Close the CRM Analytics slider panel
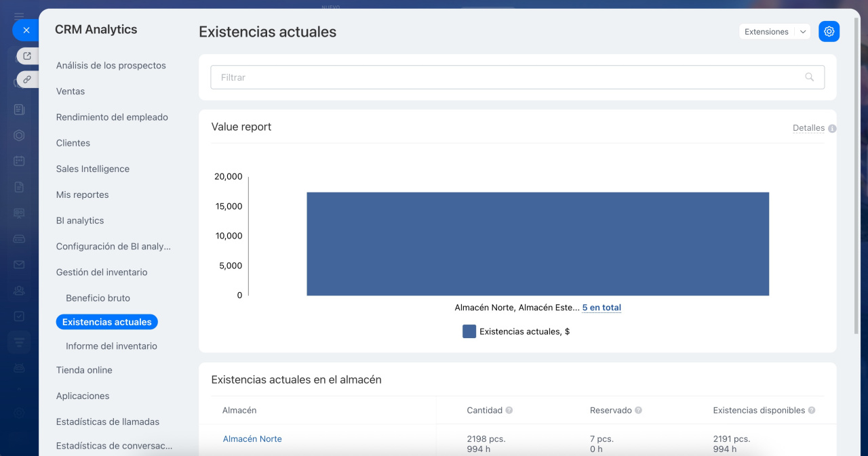This screenshot has height=456, width=868. pyautogui.click(x=26, y=30)
